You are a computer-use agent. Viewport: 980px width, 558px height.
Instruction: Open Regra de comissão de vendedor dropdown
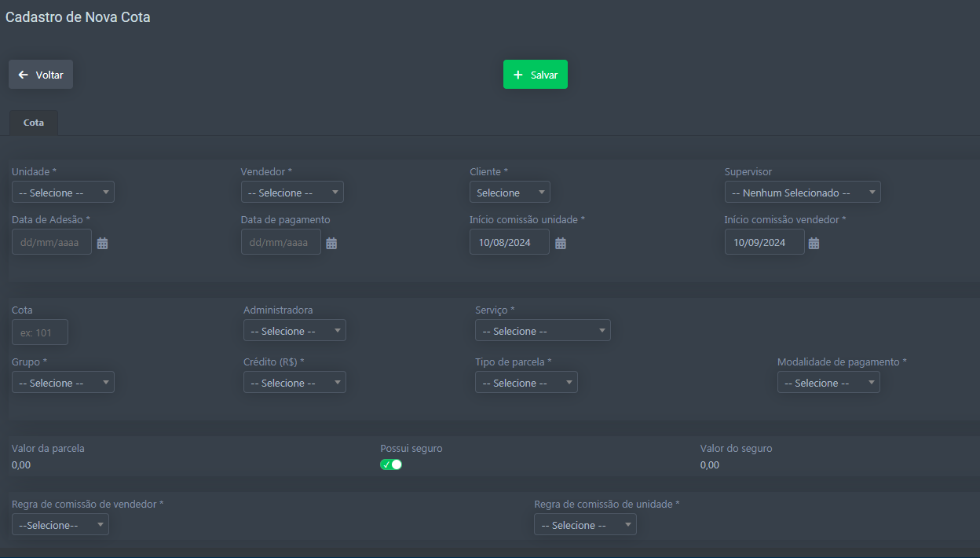pyautogui.click(x=60, y=525)
